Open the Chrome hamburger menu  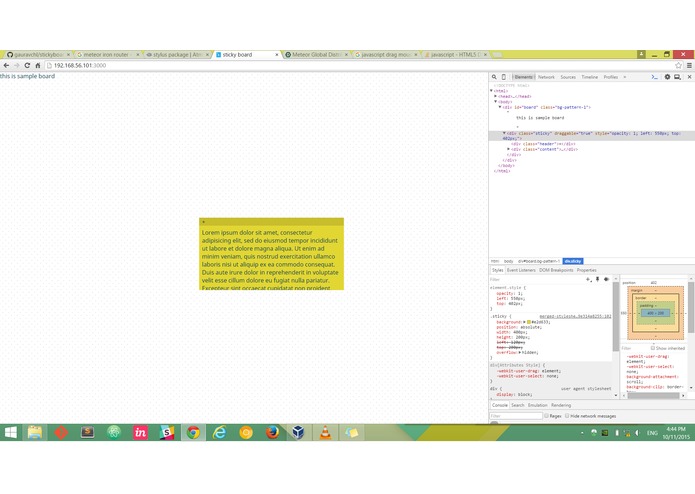[689, 66]
